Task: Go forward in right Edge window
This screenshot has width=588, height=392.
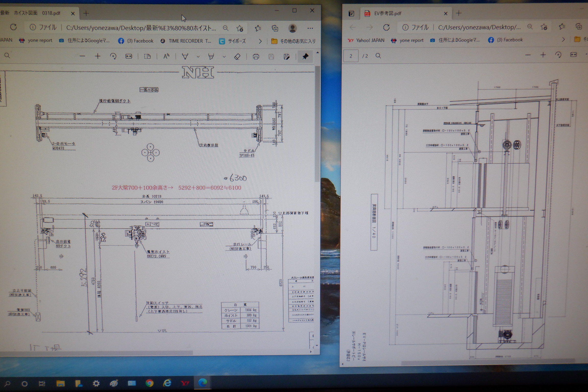Action: pos(369,27)
